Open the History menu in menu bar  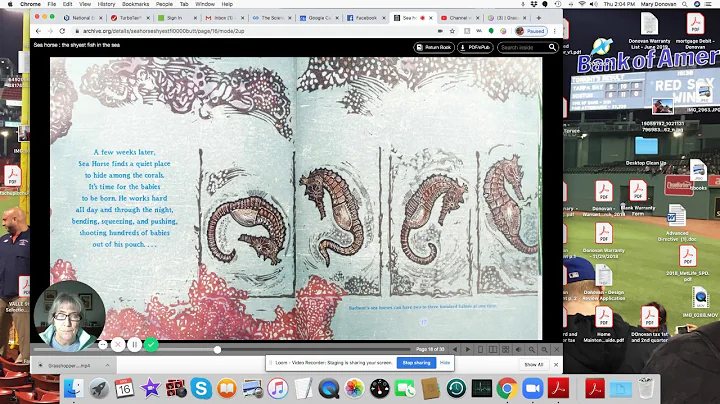tap(107, 4)
